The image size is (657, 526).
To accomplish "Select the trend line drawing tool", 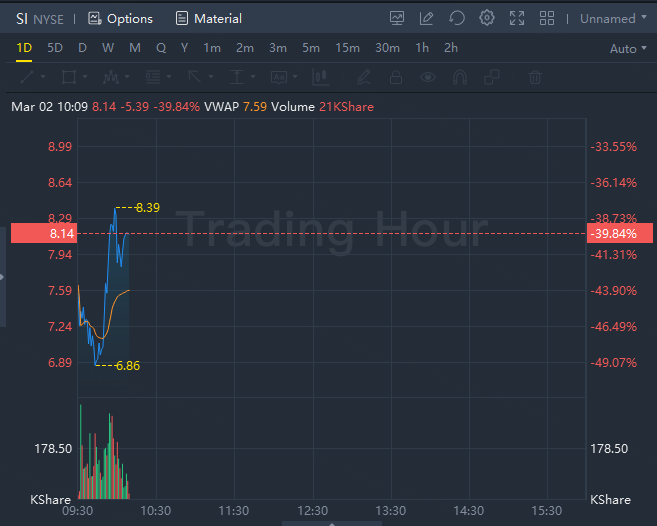I will tap(27, 77).
